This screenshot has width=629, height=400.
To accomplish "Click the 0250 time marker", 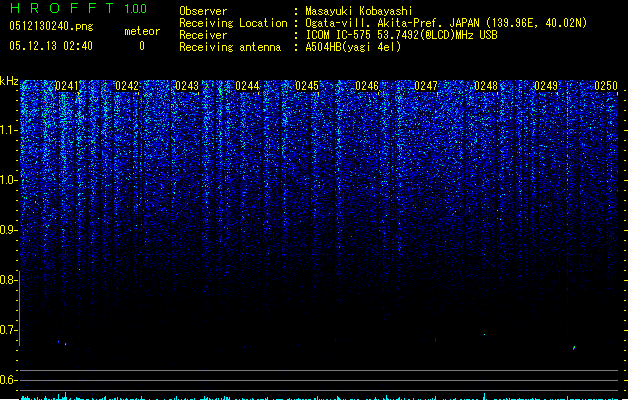I will coord(606,86).
